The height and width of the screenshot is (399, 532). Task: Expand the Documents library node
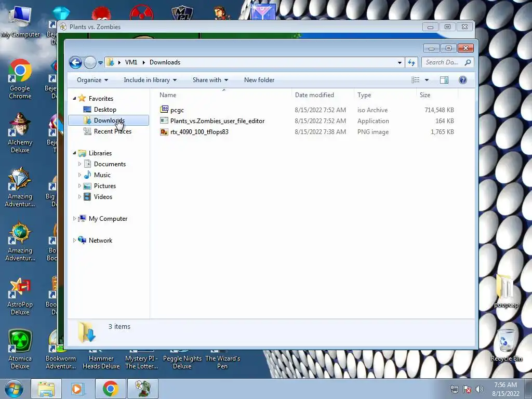click(79, 164)
